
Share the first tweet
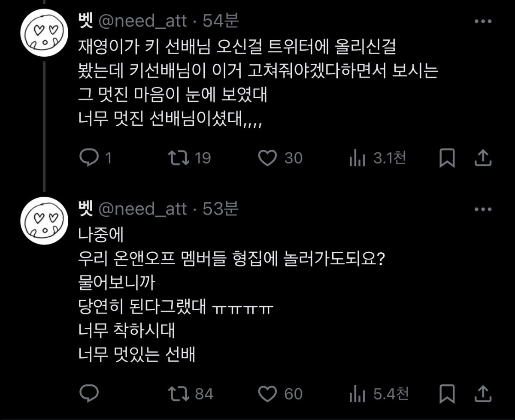pyautogui.click(x=482, y=158)
